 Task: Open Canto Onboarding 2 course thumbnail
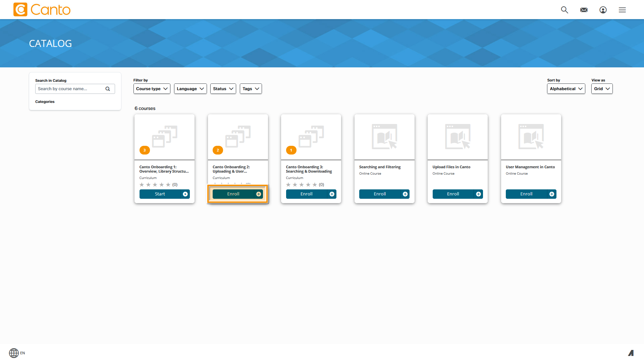click(x=238, y=137)
